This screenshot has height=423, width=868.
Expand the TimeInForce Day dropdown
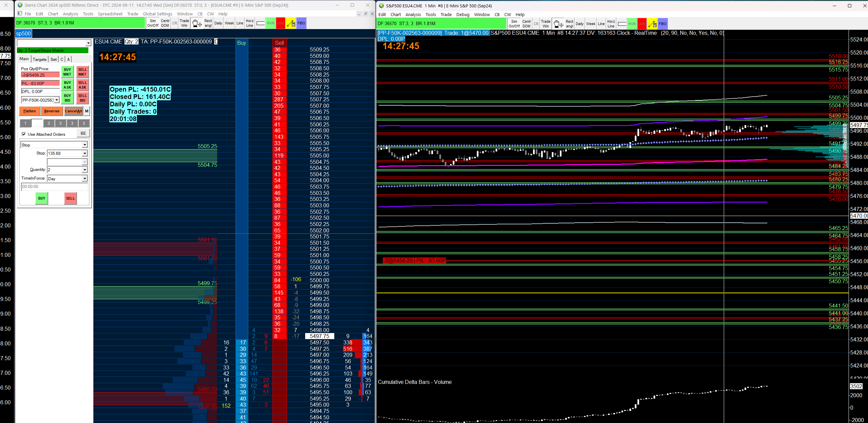(x=85, y=179)
